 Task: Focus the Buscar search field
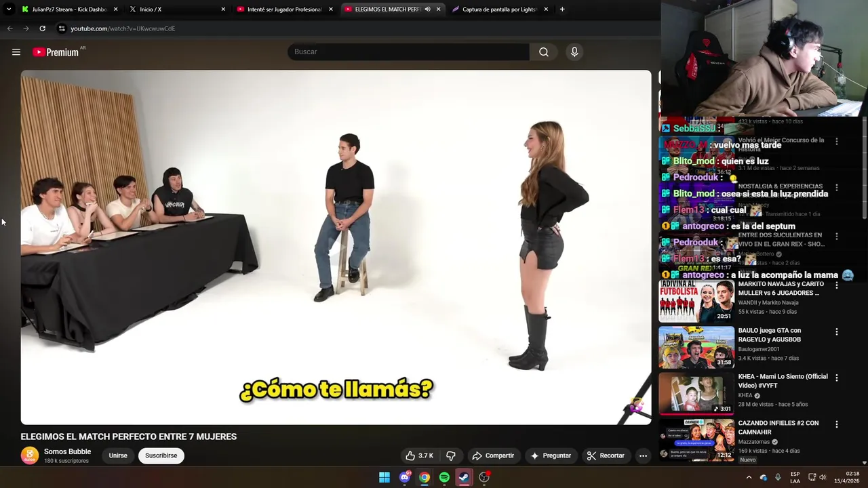409,52
